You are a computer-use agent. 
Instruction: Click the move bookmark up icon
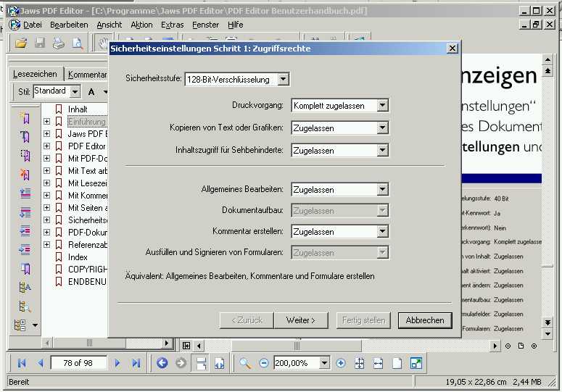pos(25,193)
